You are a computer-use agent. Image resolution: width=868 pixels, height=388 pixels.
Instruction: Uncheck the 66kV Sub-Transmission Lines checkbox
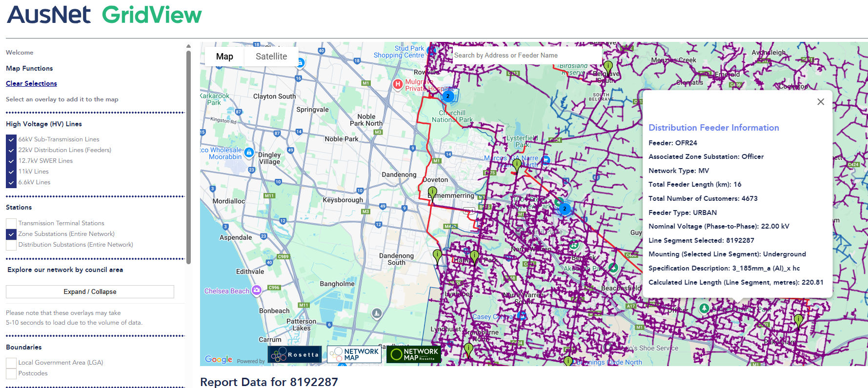pos(11,139)
